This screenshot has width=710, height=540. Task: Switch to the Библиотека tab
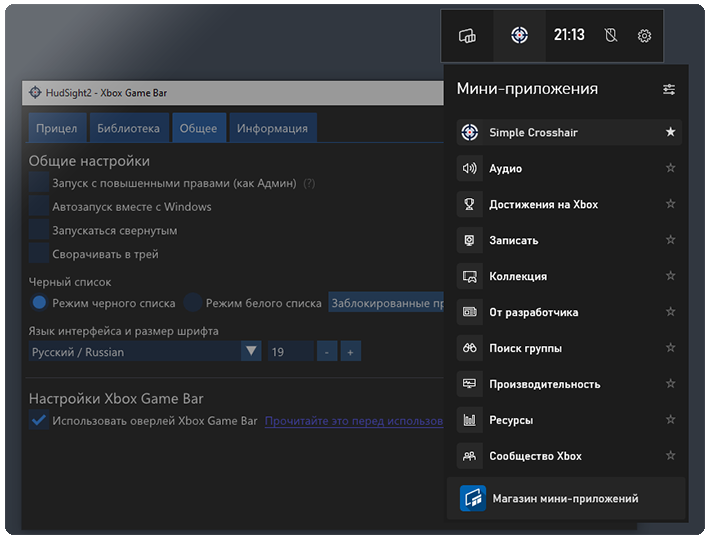(129, 128)
